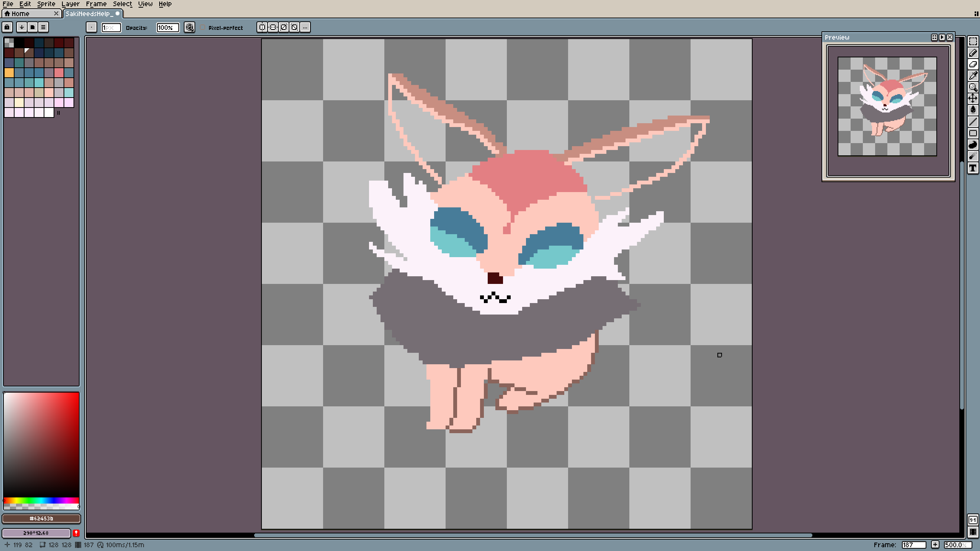The width and height of the screenshot is (980, 551).
Task: Center the Preview window sprite
Action: [x=934, y=37]
